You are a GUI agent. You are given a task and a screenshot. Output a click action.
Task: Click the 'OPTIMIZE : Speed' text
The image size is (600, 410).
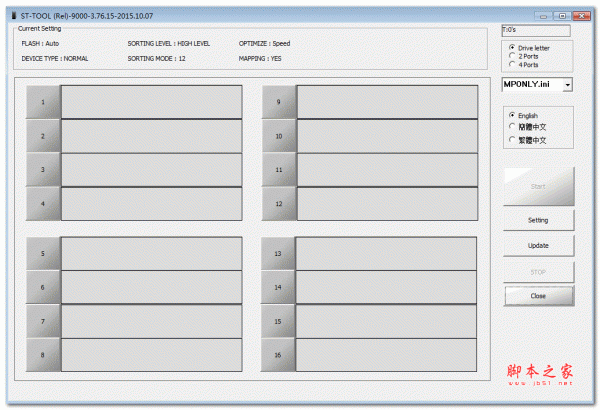coord(264,43)
